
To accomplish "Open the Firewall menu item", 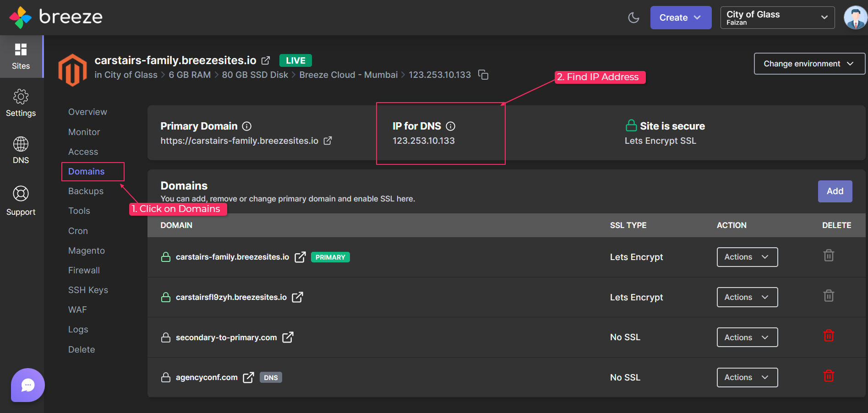I will (x=84, y=270).
